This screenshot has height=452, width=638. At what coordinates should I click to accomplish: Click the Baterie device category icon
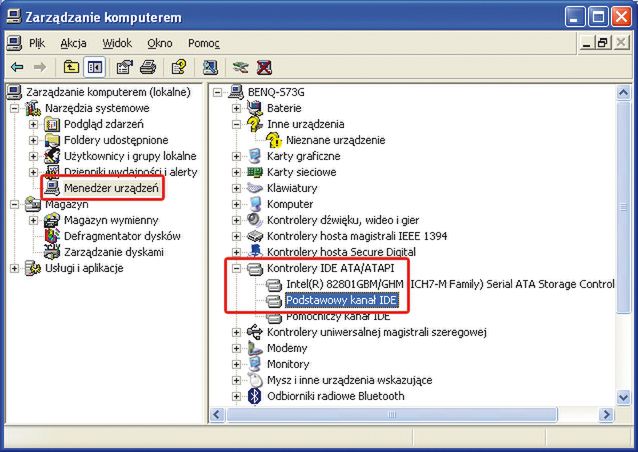255,108
